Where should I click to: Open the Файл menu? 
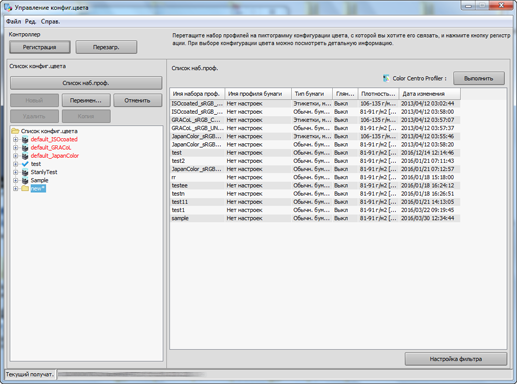point(14,22)
